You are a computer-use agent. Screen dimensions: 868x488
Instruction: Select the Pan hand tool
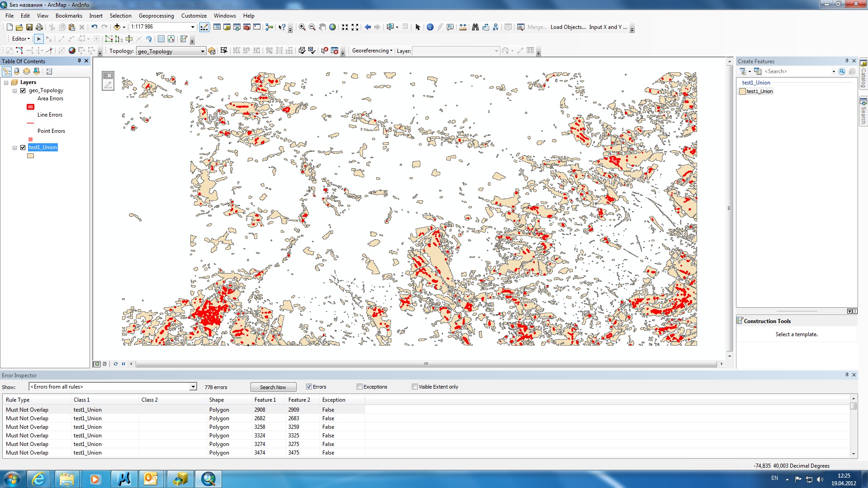(322, 27)
